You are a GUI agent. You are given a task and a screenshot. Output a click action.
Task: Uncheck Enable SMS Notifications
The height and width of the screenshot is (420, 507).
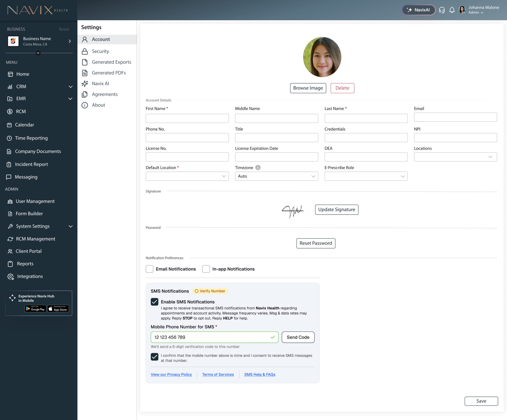[154, 302]
